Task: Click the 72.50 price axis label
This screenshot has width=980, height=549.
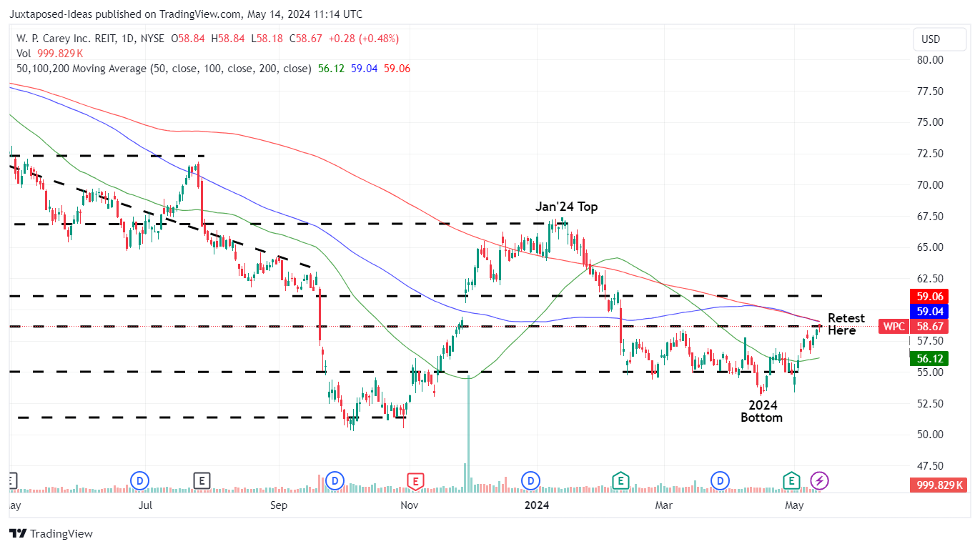Action: coord(930,154)
